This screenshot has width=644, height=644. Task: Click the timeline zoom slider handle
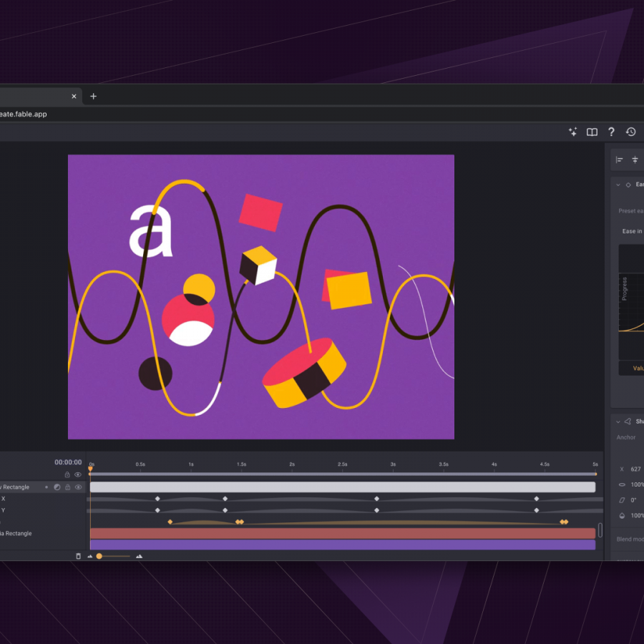tap(99, 556)
